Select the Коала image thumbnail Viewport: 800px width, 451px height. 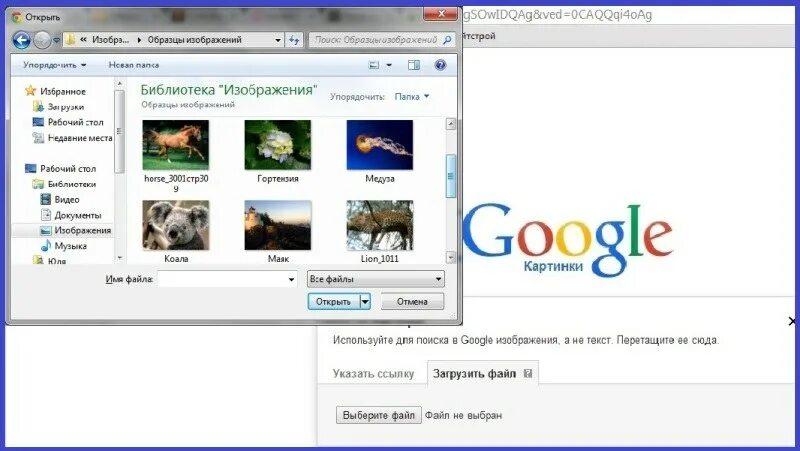[176, 225]
